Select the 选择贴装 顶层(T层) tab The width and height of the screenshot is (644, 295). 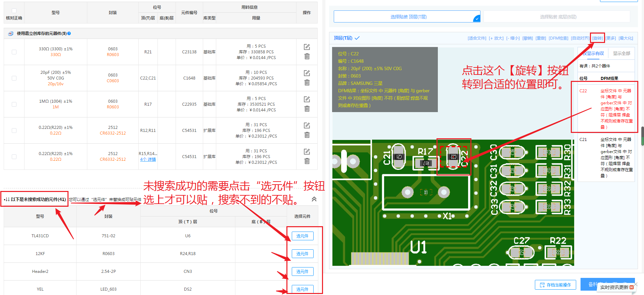[407, 17]
